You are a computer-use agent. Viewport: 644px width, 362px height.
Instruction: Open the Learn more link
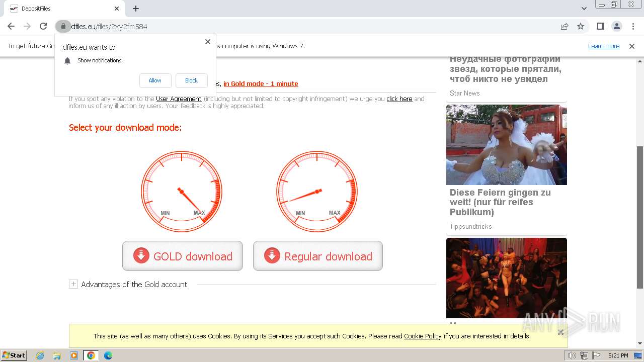click(x=604, y=46)
